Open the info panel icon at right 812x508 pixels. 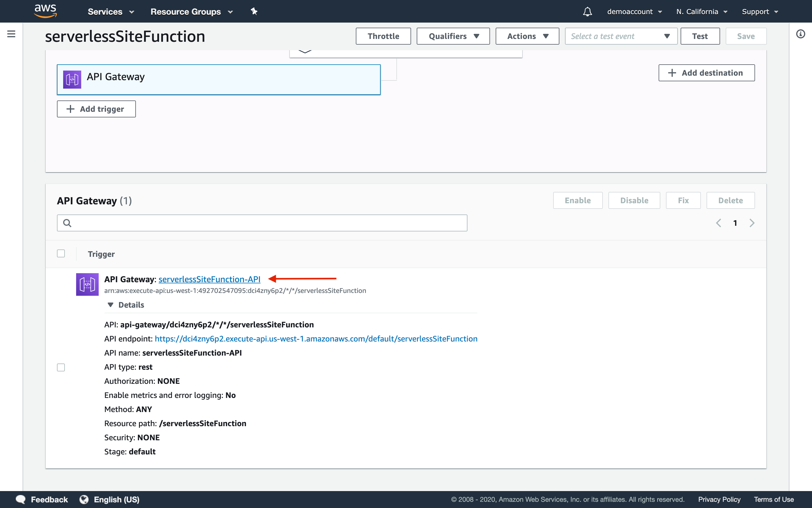(x=801, y=34)
